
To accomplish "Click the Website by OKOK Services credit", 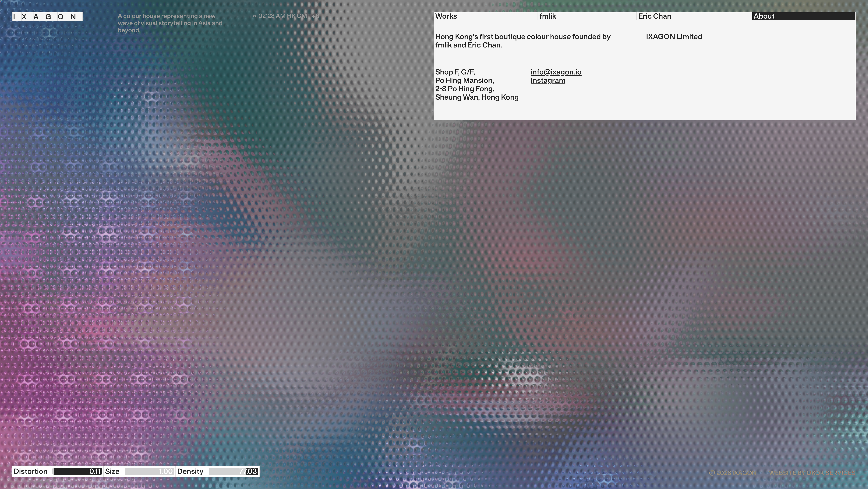I will tap(812, 473).
